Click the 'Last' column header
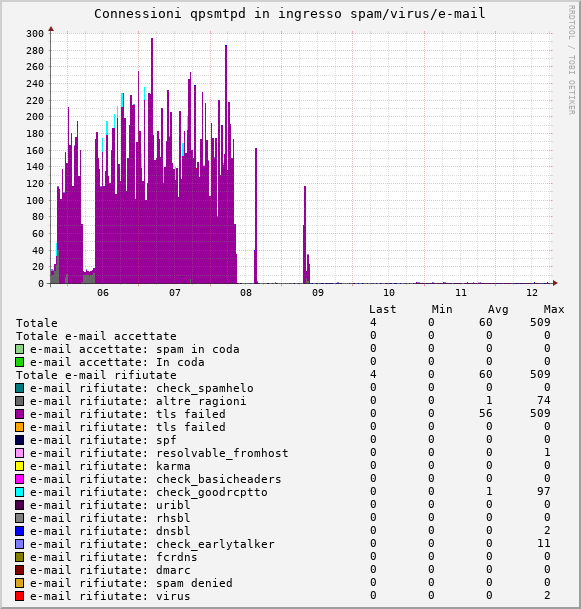Image resolution: width=581 pixels, height=609 pixels. (x=383, y=310)
